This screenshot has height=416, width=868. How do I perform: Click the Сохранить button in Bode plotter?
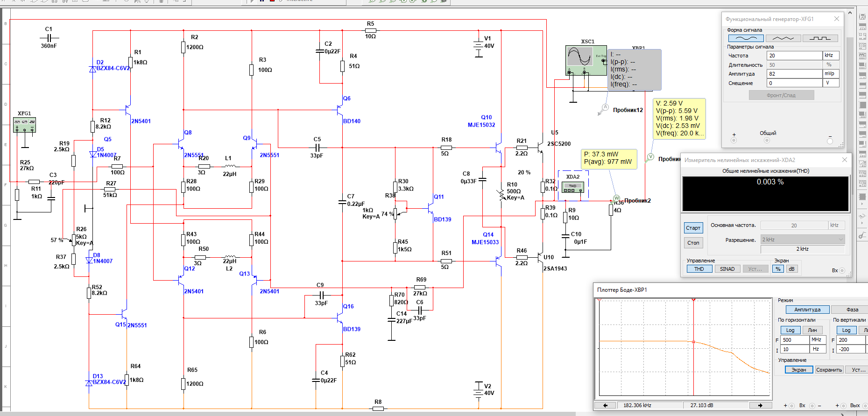[829, 370]
